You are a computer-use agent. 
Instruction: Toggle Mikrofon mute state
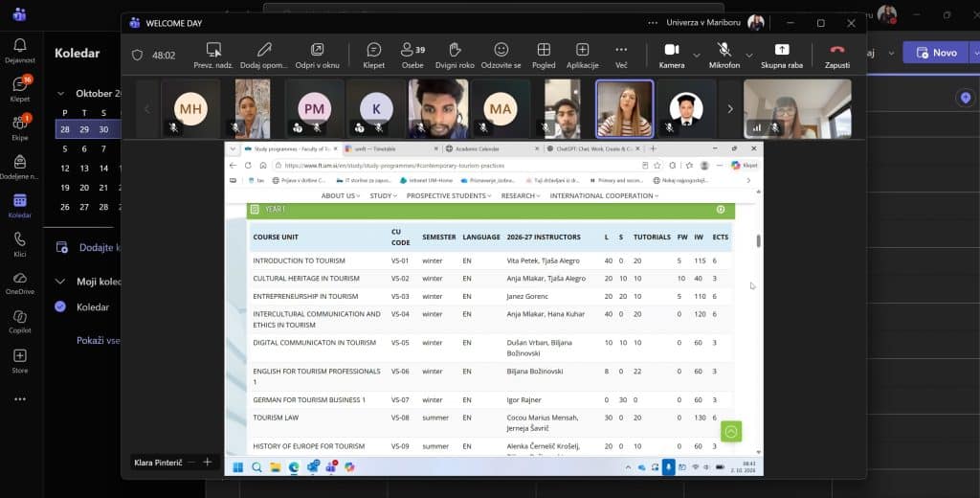724,55
